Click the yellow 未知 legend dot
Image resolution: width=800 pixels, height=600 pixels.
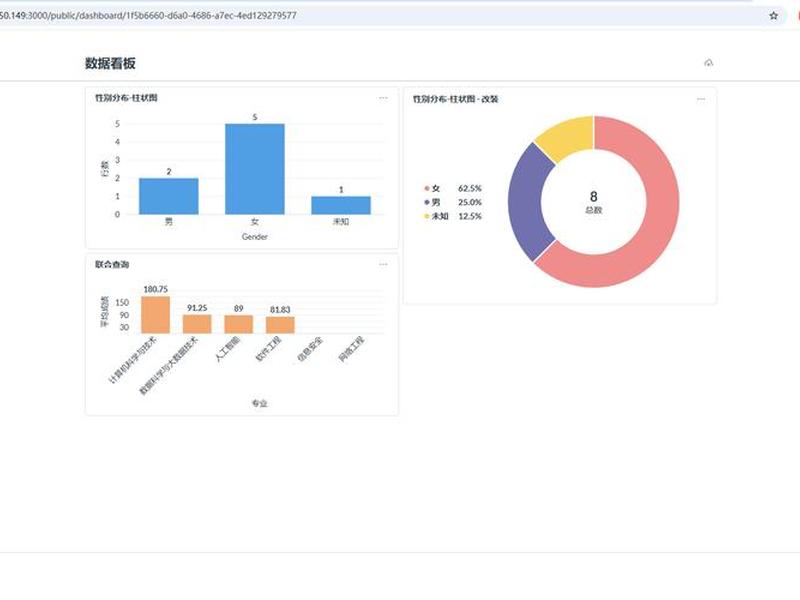427,216
